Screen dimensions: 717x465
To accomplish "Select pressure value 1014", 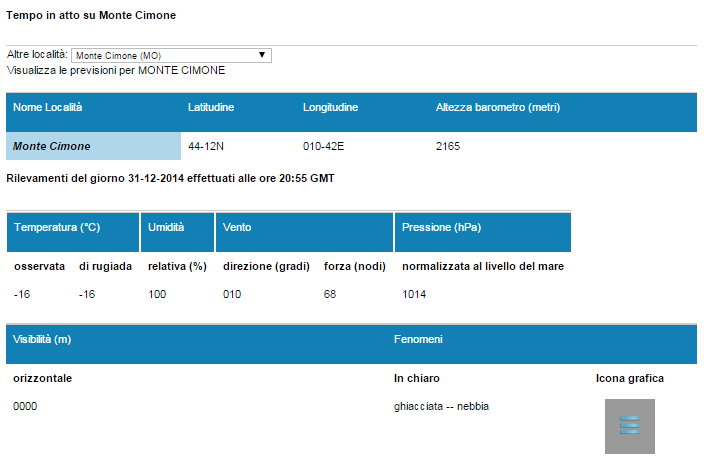I will click(x=414, y=294).
